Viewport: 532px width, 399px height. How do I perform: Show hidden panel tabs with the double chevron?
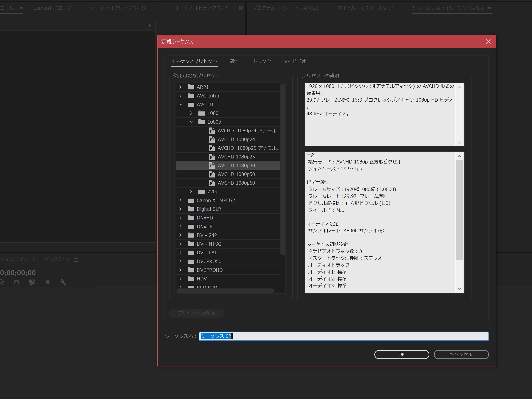coord(241,8)
